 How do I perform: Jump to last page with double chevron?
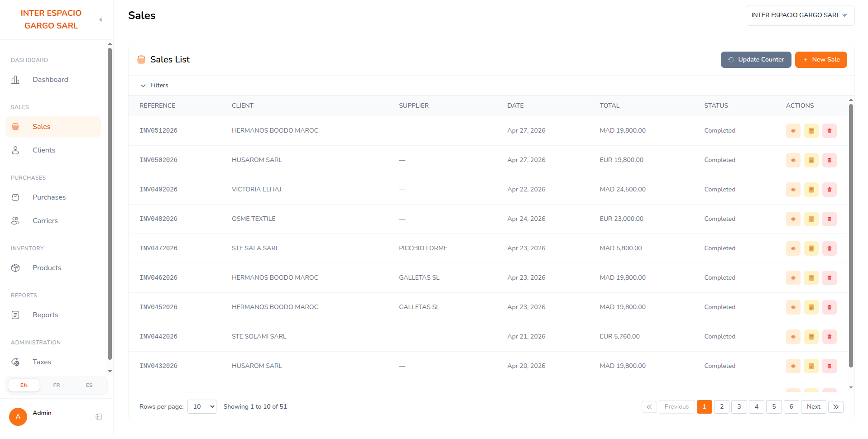[x=836, y=406]
